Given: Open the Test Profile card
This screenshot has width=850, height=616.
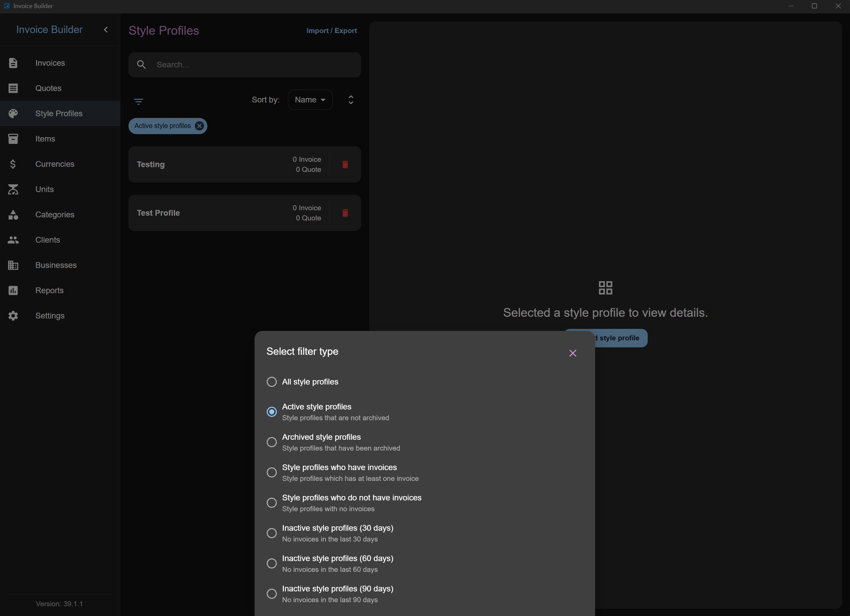Looking at the screenshot, I should point(245,213).
